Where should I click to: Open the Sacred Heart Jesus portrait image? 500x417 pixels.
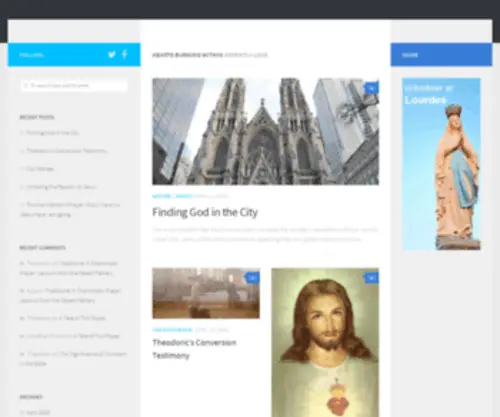click(x=325, y=343)
